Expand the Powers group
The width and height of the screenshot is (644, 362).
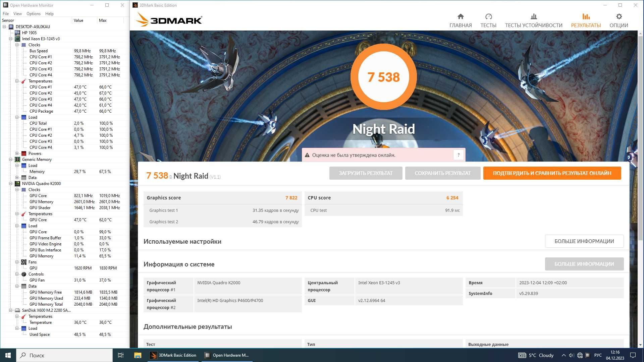click(17, 154)
